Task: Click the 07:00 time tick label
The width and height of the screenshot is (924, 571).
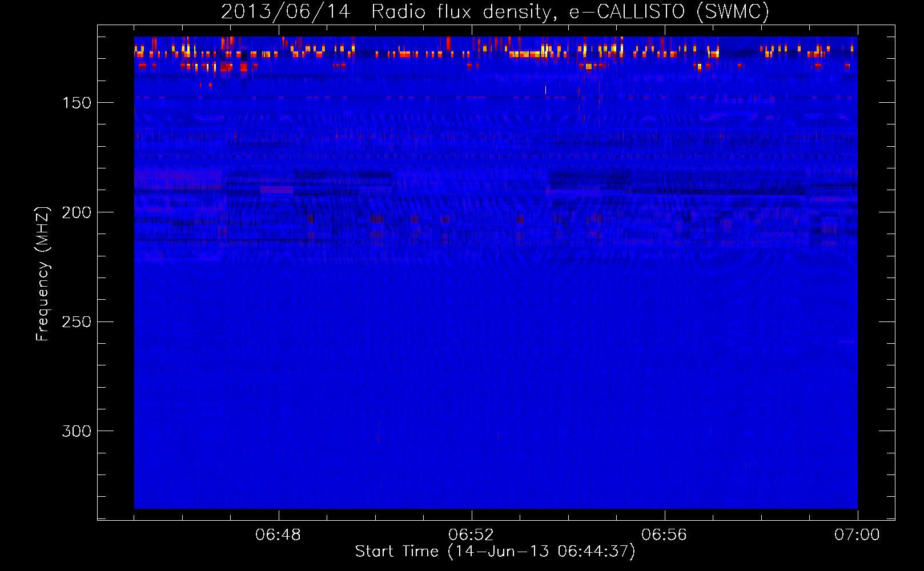Action: (x=857, y=535)
